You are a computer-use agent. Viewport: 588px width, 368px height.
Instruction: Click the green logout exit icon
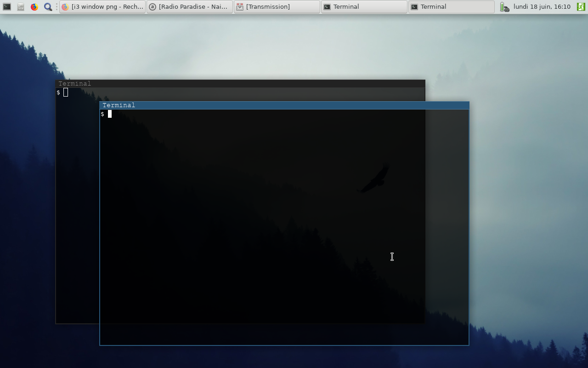click(581, 6)
